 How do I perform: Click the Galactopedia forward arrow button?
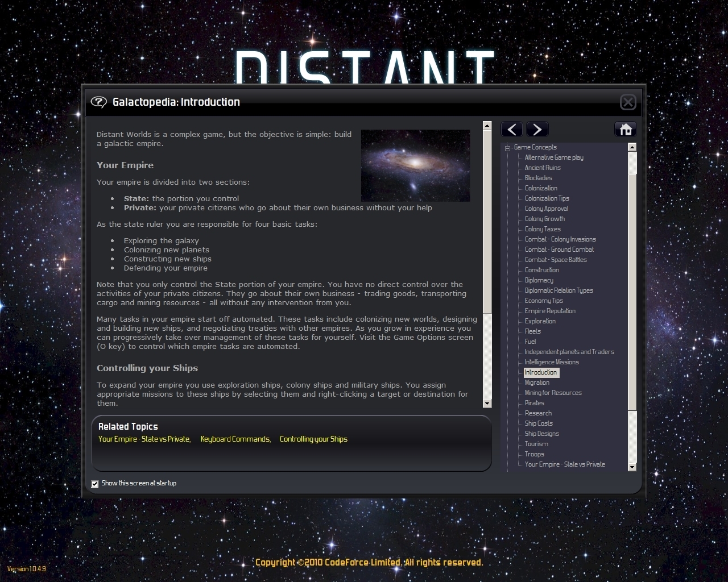coord(537,130)
